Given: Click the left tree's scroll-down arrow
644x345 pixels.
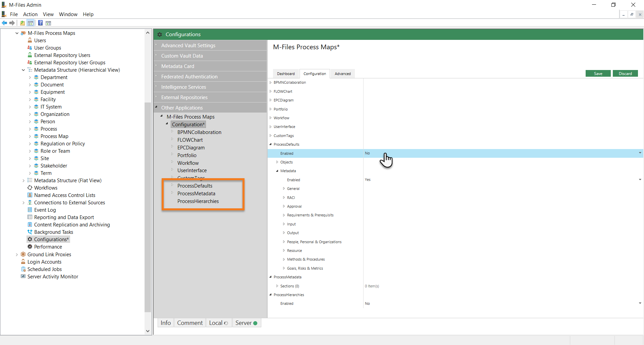Looking at the screenshot, I should tap(148, 331).
